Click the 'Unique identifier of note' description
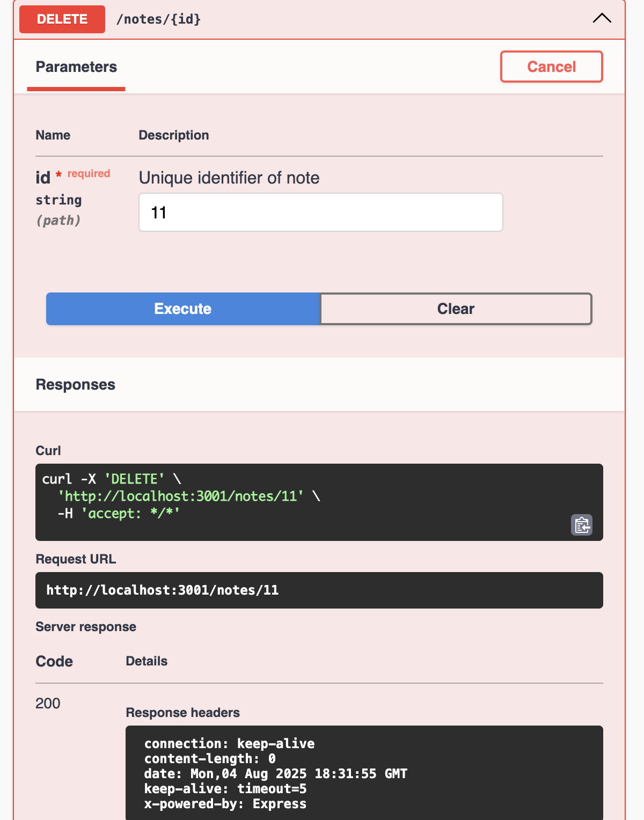Image resolution: width=644 pixels, height=820 pixels. coord(229,178)
